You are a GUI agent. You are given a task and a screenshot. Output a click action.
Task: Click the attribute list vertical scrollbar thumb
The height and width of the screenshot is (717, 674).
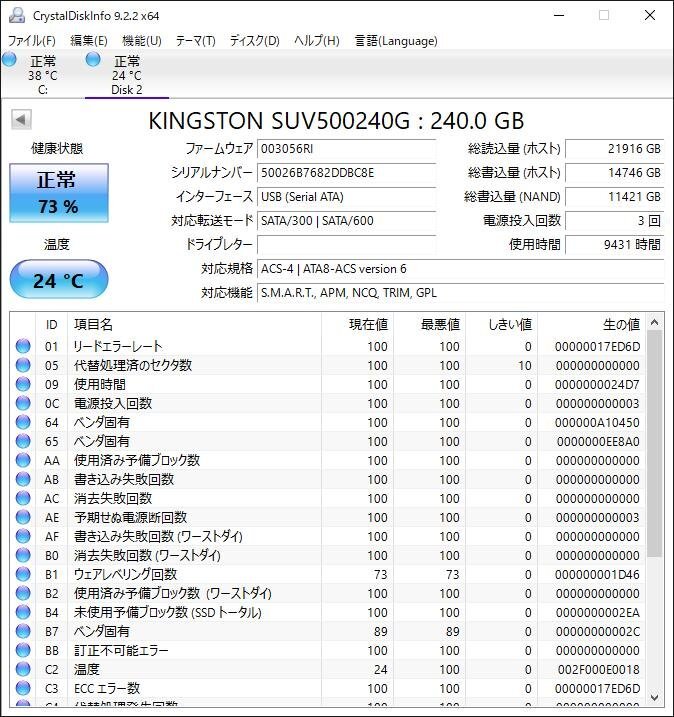[654, 444]
